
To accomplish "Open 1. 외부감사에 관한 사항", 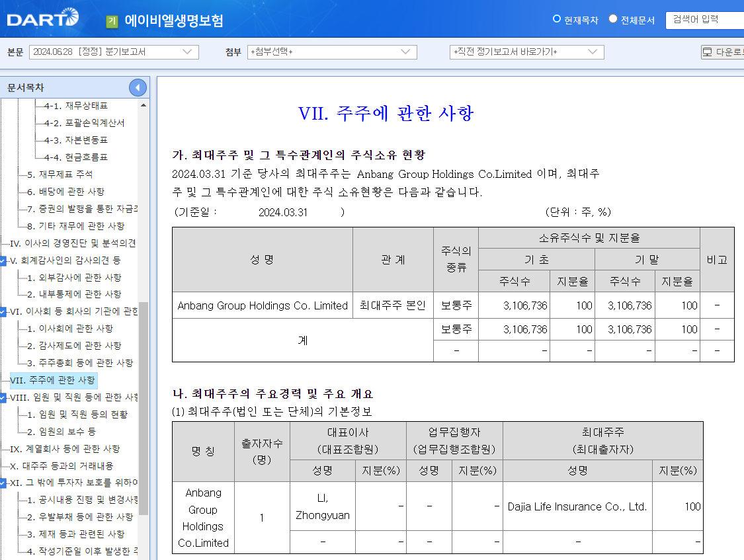I will 74,278.
